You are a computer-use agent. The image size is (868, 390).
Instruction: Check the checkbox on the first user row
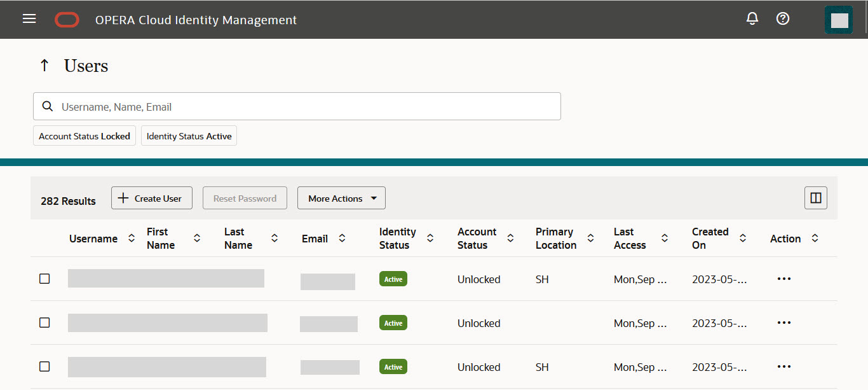[44, 278]
